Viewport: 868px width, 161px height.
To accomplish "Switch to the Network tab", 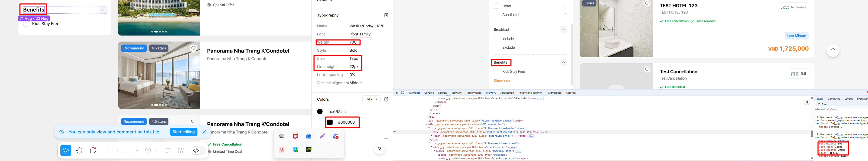I will click(x=457, y=93).
